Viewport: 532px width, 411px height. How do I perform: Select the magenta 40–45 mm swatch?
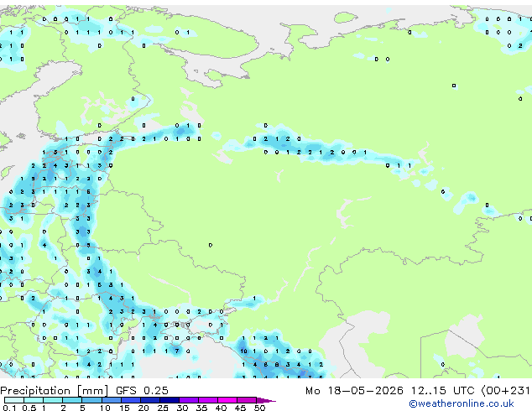(x=227, y=400)
